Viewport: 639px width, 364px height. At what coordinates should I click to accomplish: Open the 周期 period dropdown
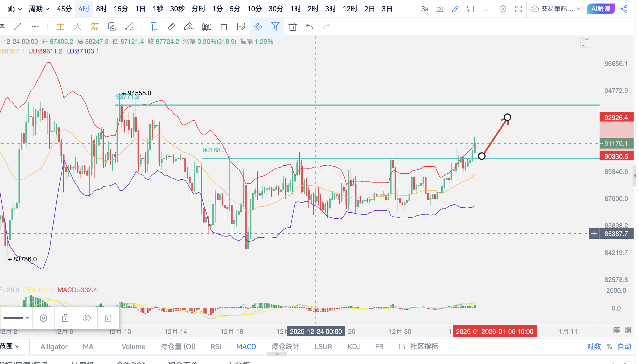[x=39, y=9]
